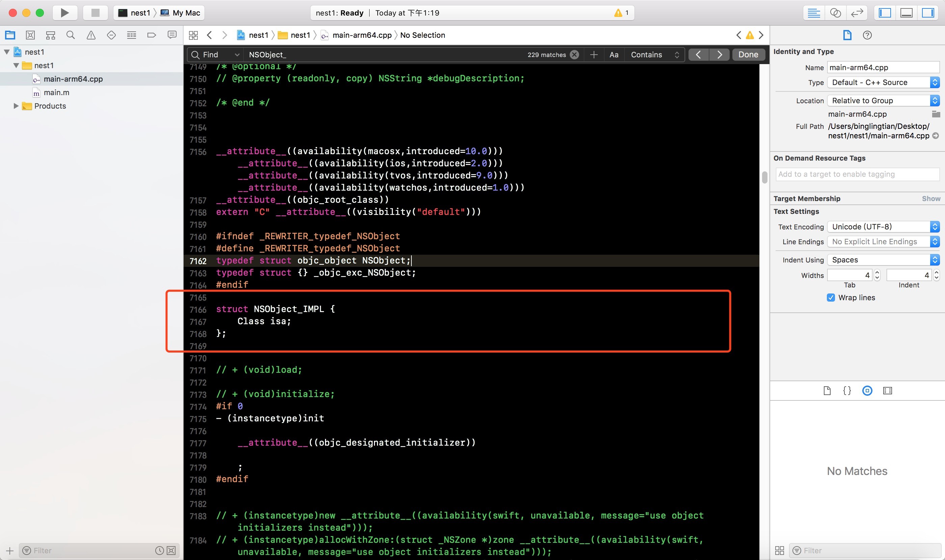The height and width of the screenshot is (560, 945).
Task: Open the Quick Help inspector
Action: point(867,35)
